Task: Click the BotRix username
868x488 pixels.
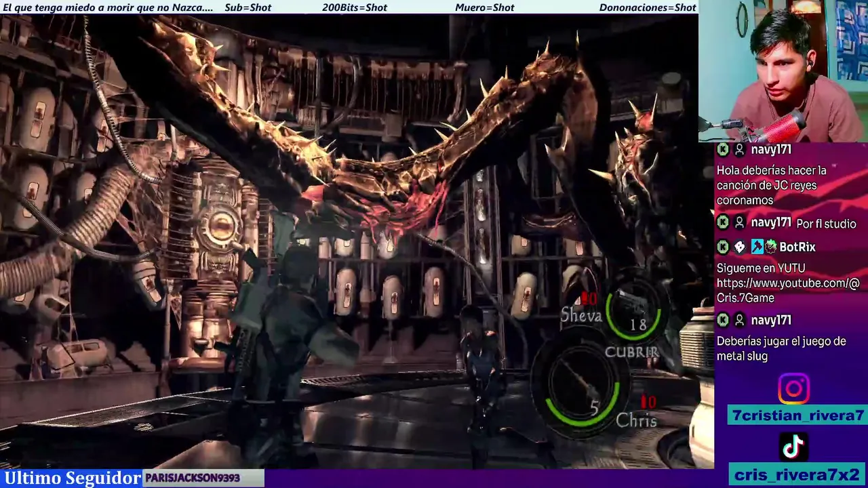Action: [797, 247]
